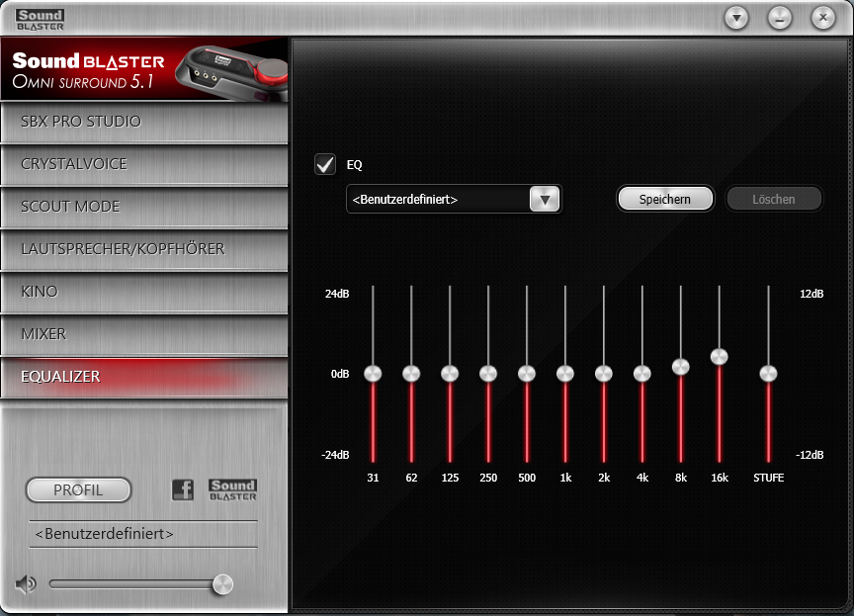This screenshot has height=616, width=854.
Task: Uncheck the EQ checkbox
Action: (325, 164)
